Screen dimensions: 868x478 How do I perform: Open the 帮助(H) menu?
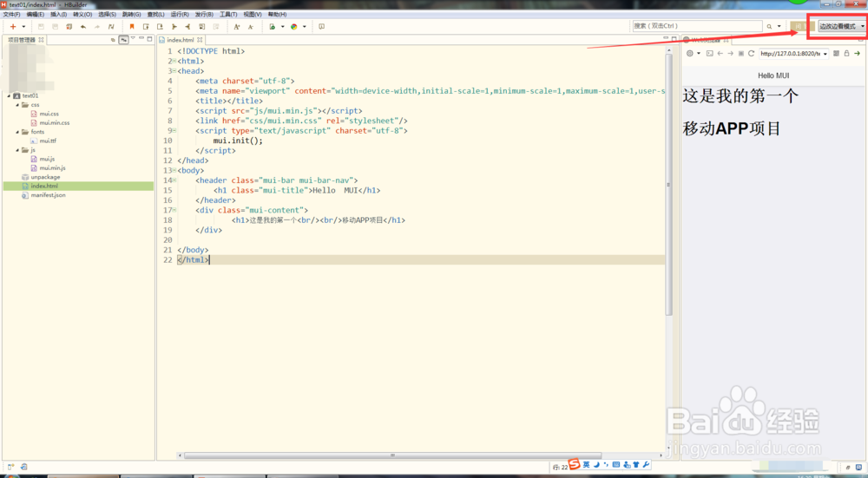point(278,15)
